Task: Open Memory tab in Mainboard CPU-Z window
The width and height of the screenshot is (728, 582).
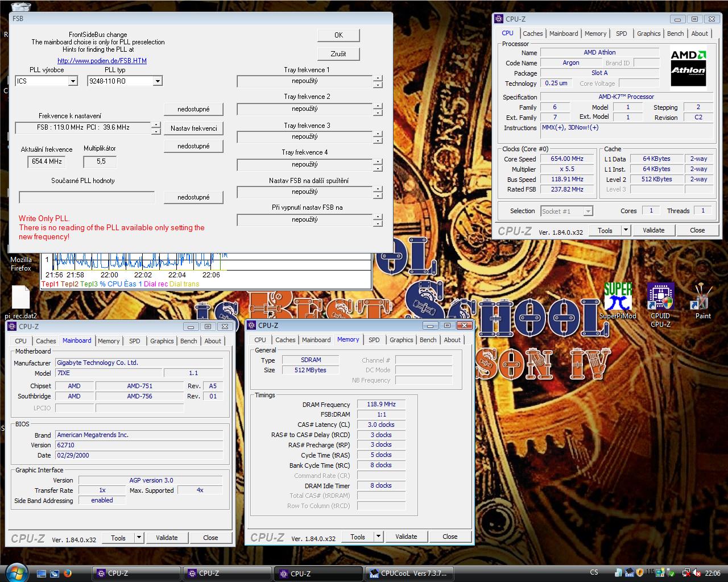Action: 109,341
